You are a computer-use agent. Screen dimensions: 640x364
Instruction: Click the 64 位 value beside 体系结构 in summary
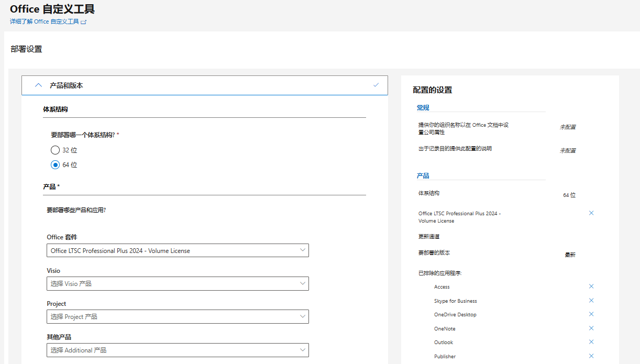(569, 195)
